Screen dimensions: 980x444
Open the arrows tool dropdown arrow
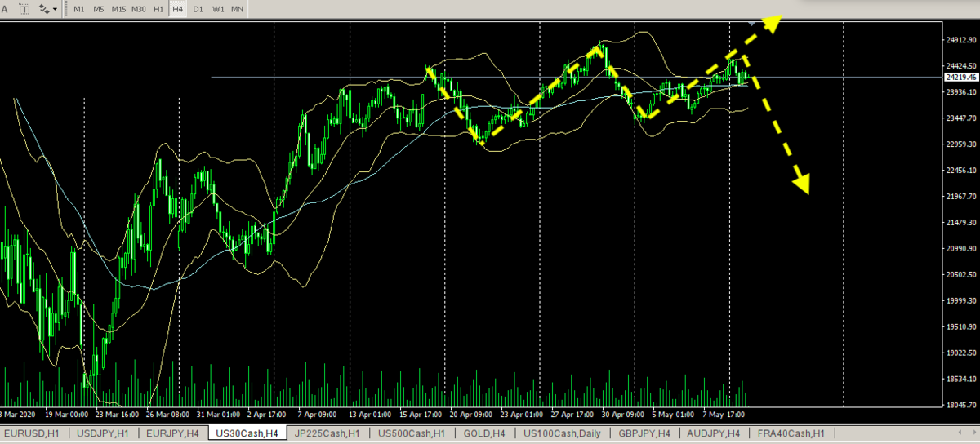[55, 9]
